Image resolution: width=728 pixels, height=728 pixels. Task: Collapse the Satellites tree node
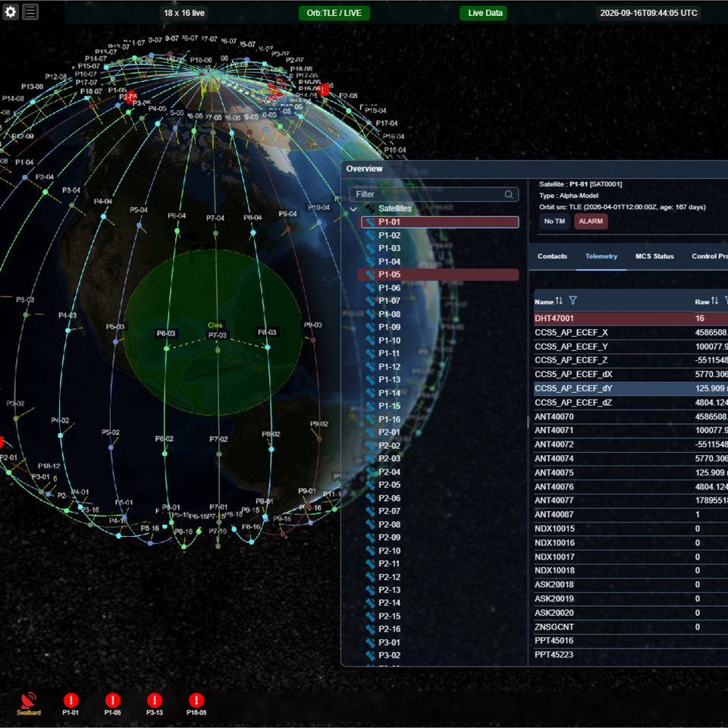[353, 209]
